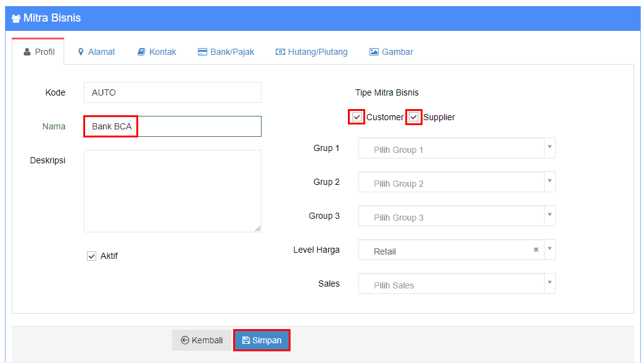Viewport: 644px width, 363px height.
Task: Click the Gambar picture icon
Action: 374,52
